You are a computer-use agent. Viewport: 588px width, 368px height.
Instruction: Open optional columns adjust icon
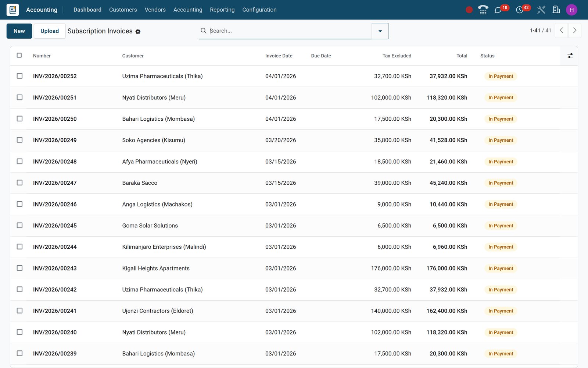[x=570, y=56]
